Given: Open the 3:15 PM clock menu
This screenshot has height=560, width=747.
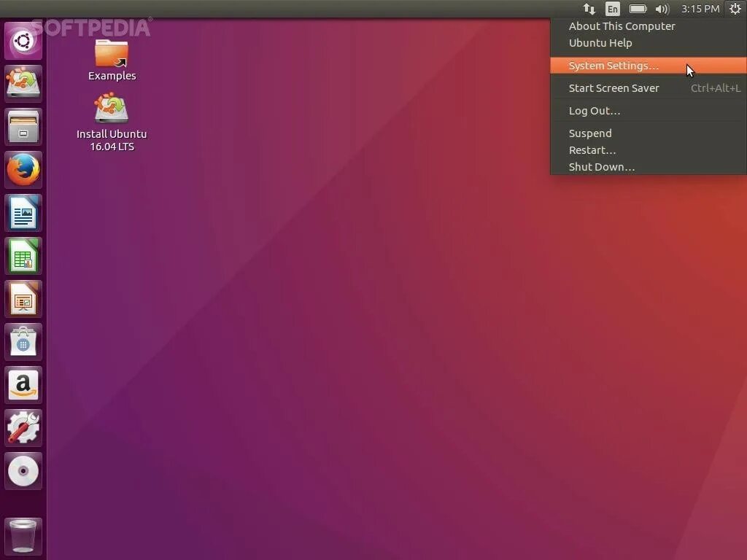Looking at the screenshot, I should [700, 9].
